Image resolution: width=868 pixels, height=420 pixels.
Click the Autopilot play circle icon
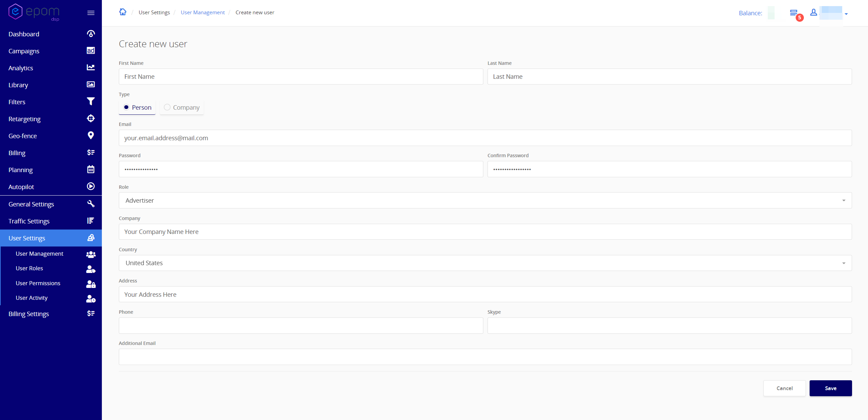pyautogui.click(x=91, y=186)
